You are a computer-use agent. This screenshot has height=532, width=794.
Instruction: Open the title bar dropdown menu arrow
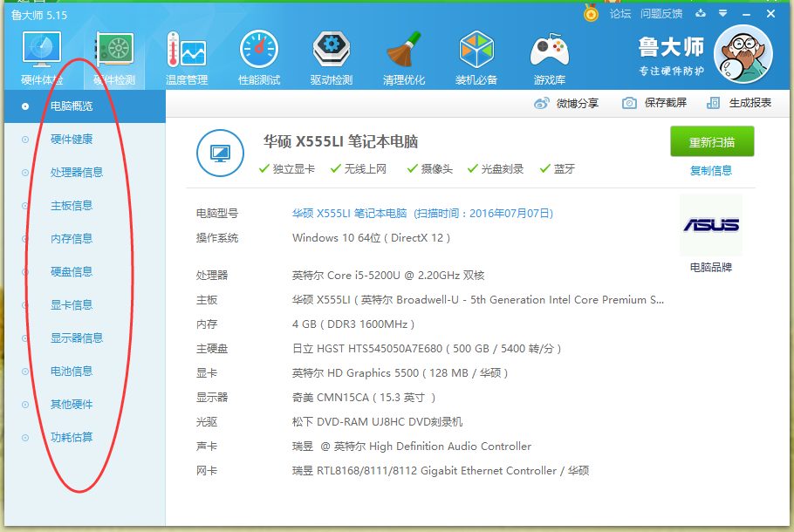click(x=723, y=14)
